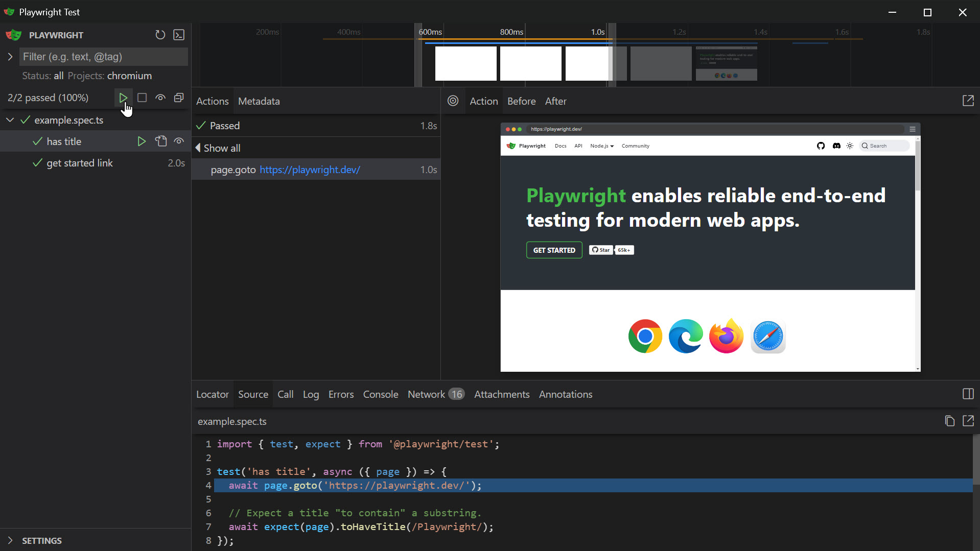Collapse all tests icon
The image size is (980, 551).
pos(179,98)
